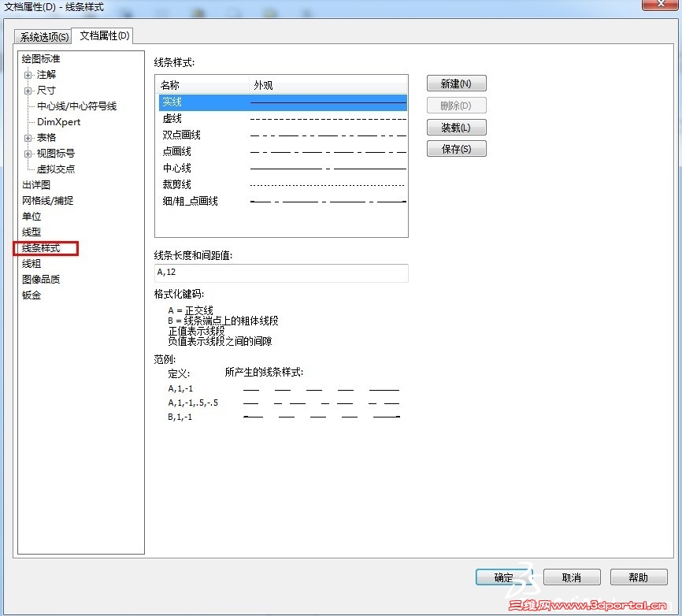Click the 线条长度和间距值 input field
Image resolution: width=682 pixels, height=616 pixels.
click(x=281, y=273)
